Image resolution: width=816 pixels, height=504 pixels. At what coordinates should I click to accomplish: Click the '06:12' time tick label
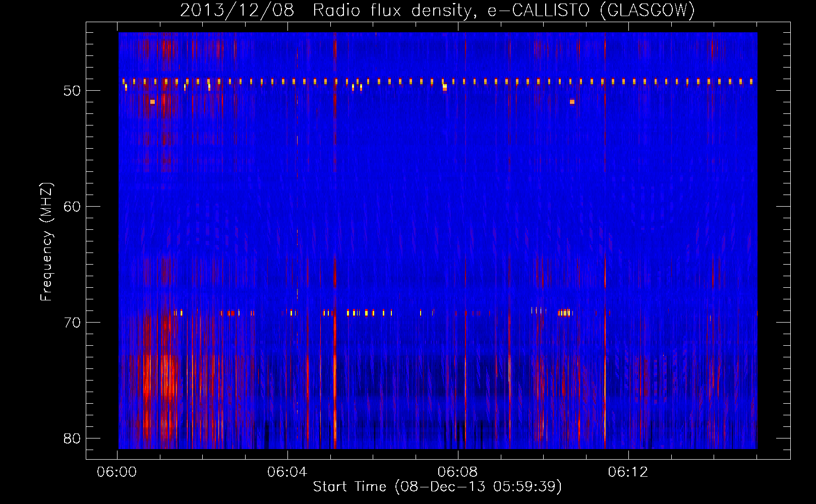click(628, 472)
